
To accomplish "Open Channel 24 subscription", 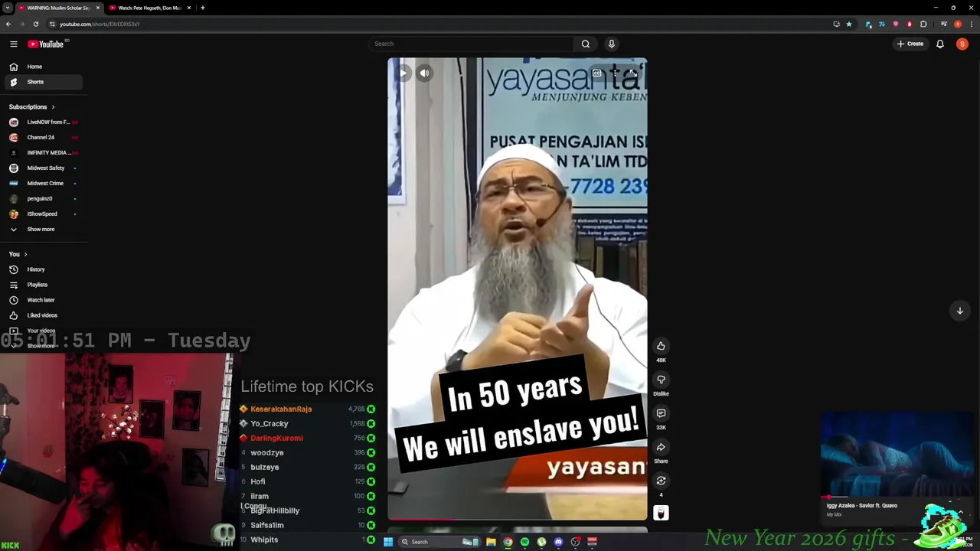I will [42, 138].
